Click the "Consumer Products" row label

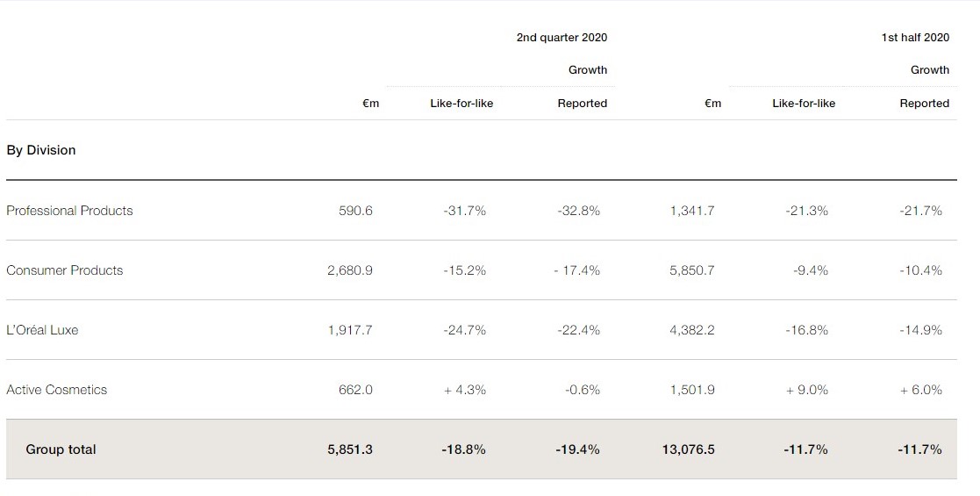coord(65,270)
